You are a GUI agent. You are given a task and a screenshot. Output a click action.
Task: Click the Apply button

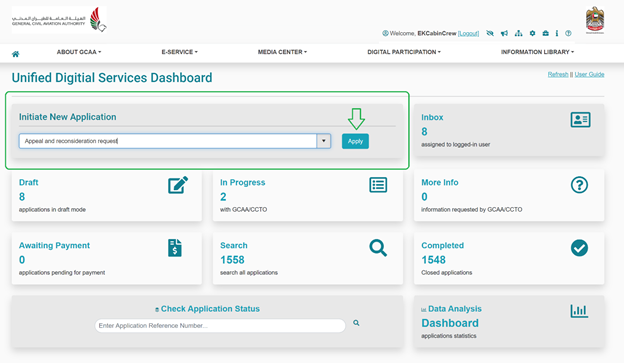tap(355, 141)
